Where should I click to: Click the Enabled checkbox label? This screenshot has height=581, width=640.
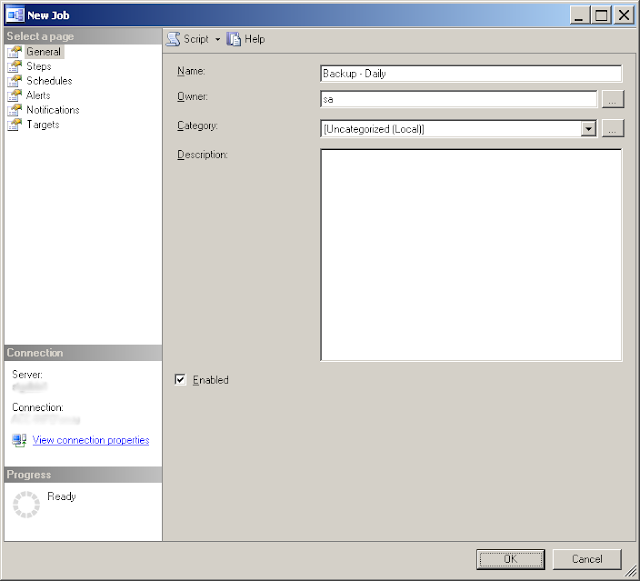[210, 380]
